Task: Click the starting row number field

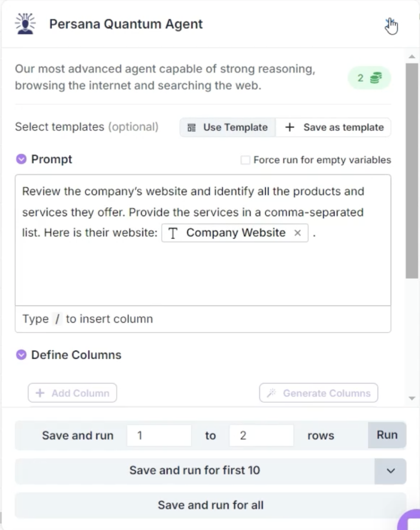Action: point(159,435)
